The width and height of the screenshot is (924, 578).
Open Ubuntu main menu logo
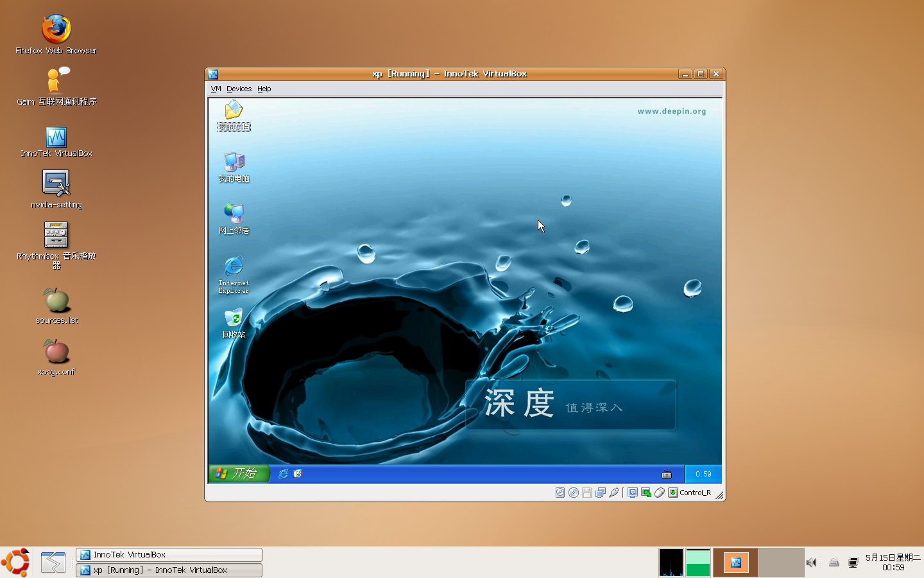(x=15, y=563)
